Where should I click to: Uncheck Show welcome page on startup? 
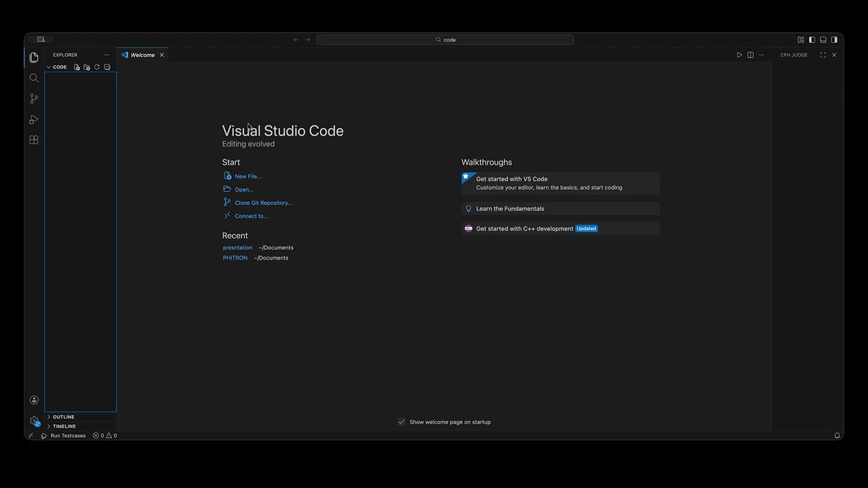click(x=401, y=422)
